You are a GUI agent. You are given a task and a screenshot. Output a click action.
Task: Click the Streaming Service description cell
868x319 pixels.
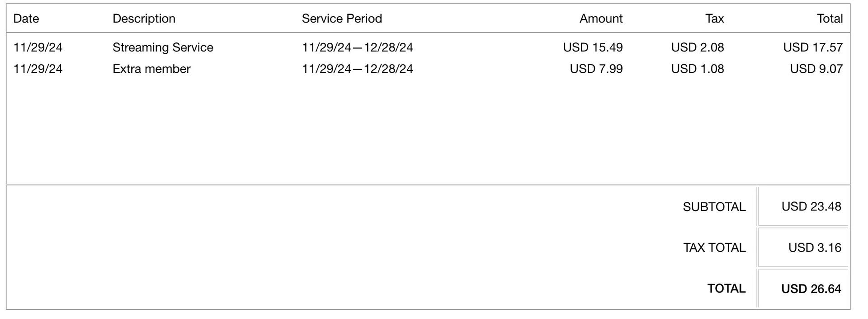(163, 47)
